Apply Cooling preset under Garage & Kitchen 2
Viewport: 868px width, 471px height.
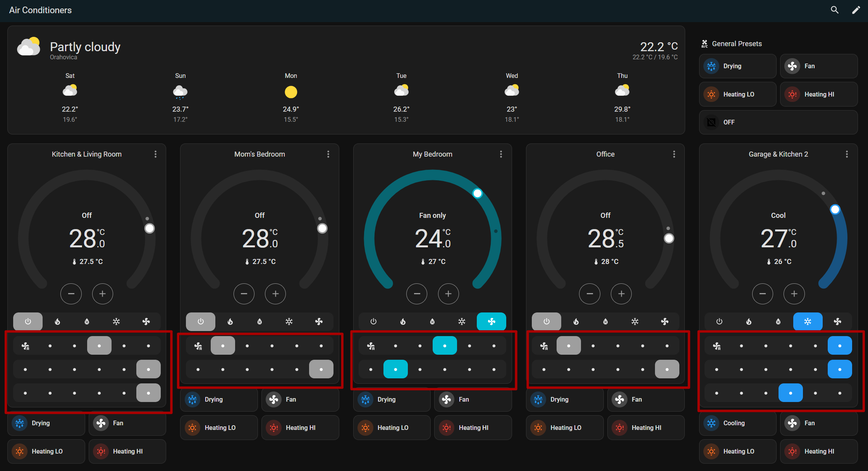tap(738, 423)
